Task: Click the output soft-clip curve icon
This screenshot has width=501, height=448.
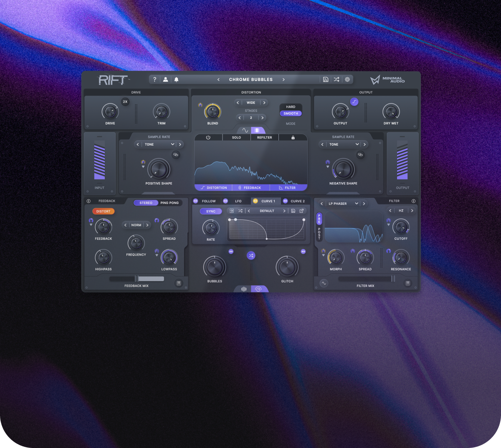Action: [x=354, y=102]
